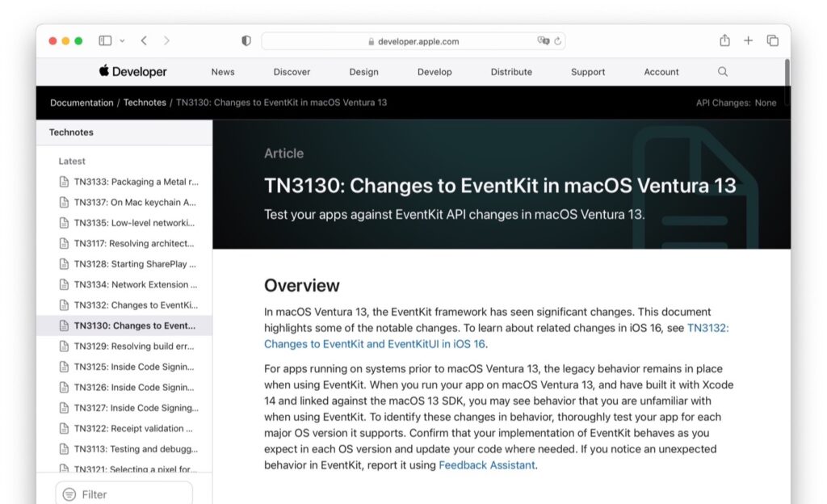The height and width of the screenshot is (504, 827).
Task: Click the Share icon in the toolbar
Action: [724, 40]
